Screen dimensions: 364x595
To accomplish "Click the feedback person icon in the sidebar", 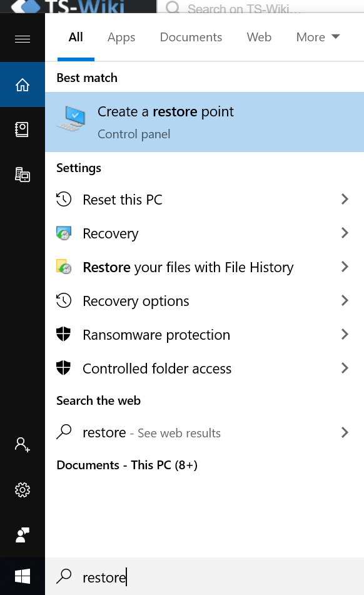I will click(23, 535).
